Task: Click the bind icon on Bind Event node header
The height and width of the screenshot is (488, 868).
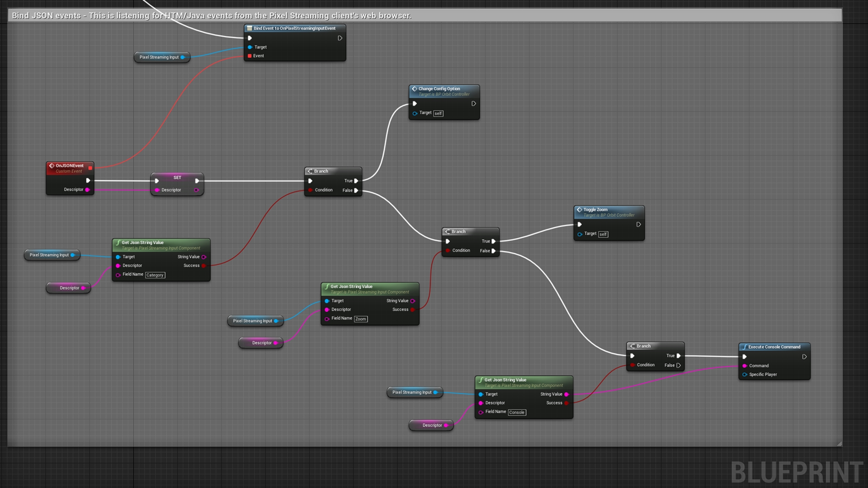Action: tap(250, 28)
